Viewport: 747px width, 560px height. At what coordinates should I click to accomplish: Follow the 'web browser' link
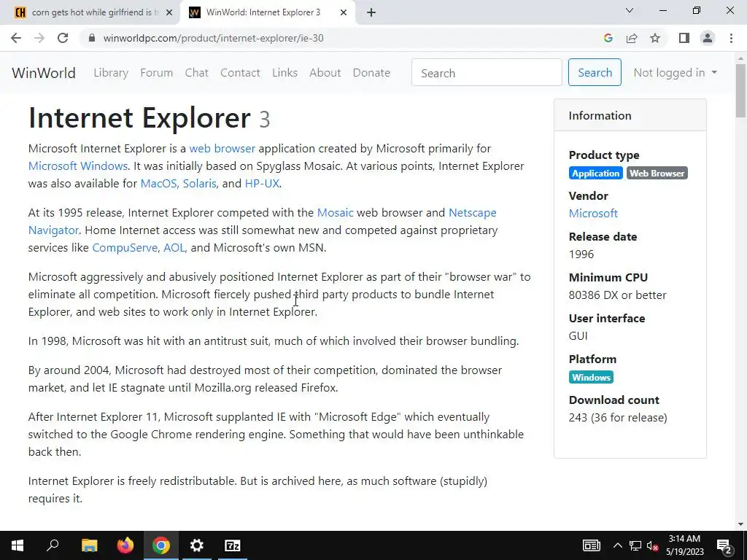pos(222,149)
